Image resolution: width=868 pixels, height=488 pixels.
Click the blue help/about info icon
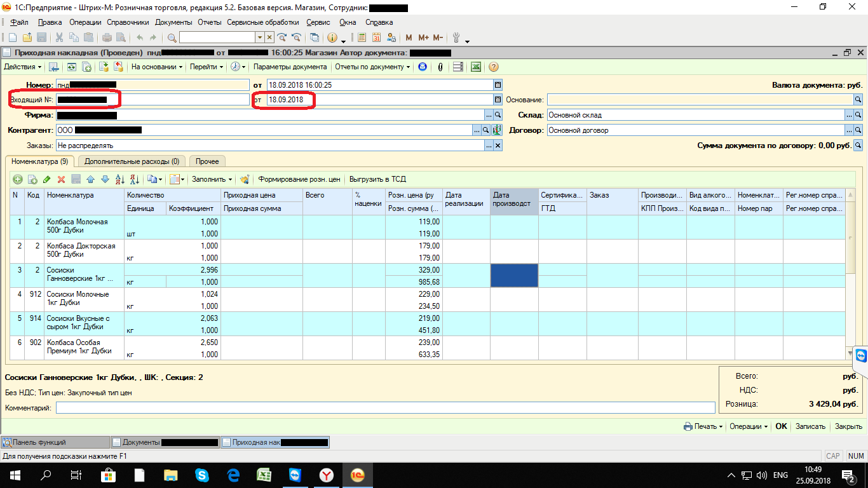coord(333,37)
